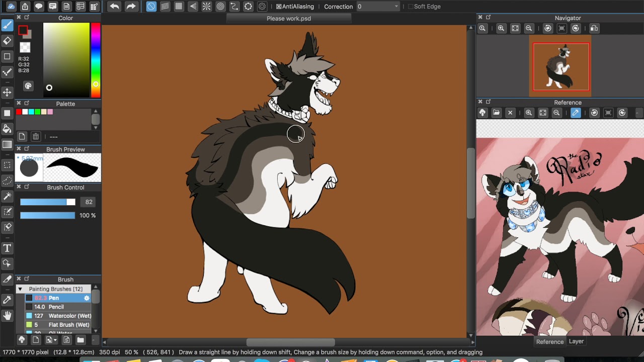644x362 pixels.
Task: Collapse the Painting Brushes [12] group
Action: (20, 289)
